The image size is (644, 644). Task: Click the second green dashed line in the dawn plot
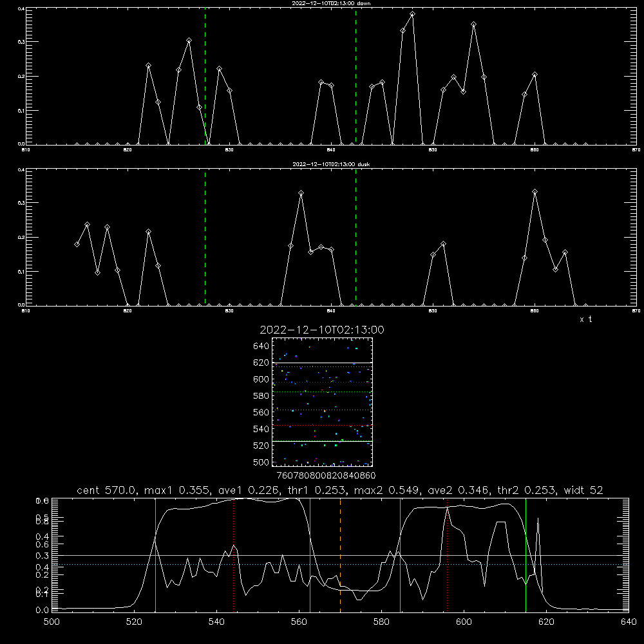pos(355,76)
